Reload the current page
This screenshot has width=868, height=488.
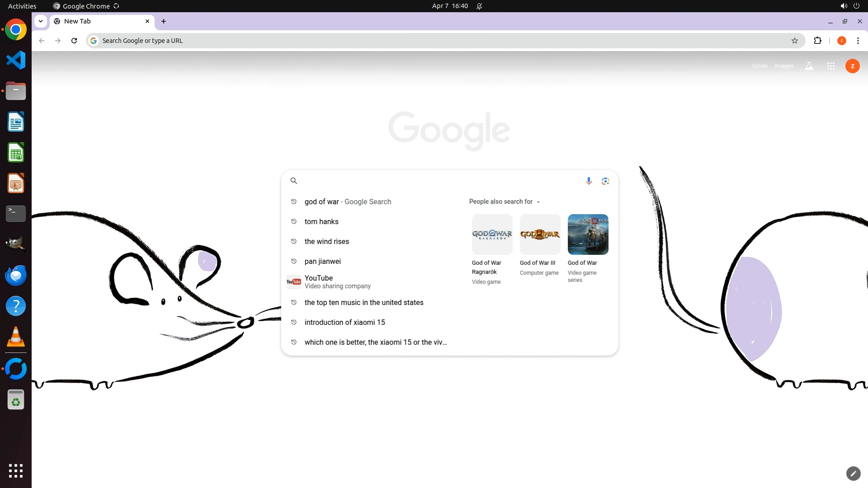[74, 41]
